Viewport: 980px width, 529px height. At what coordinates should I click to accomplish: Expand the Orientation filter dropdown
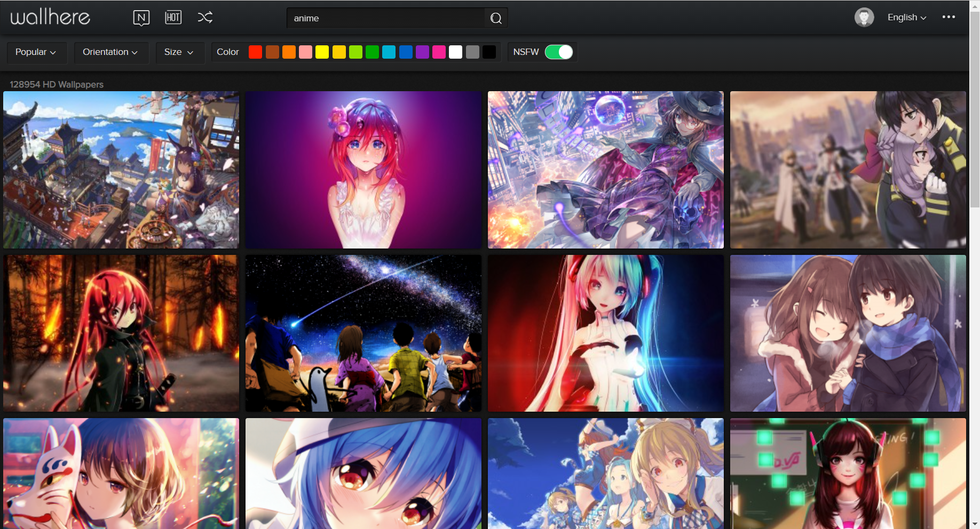110,52
